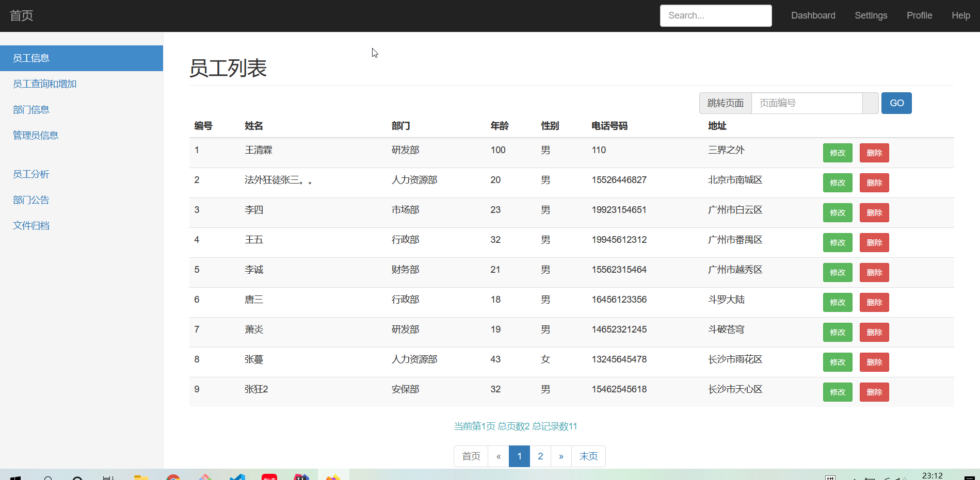980x480 pixels.
Task: Click address 三界之外
Action: (x=726, y=150)
